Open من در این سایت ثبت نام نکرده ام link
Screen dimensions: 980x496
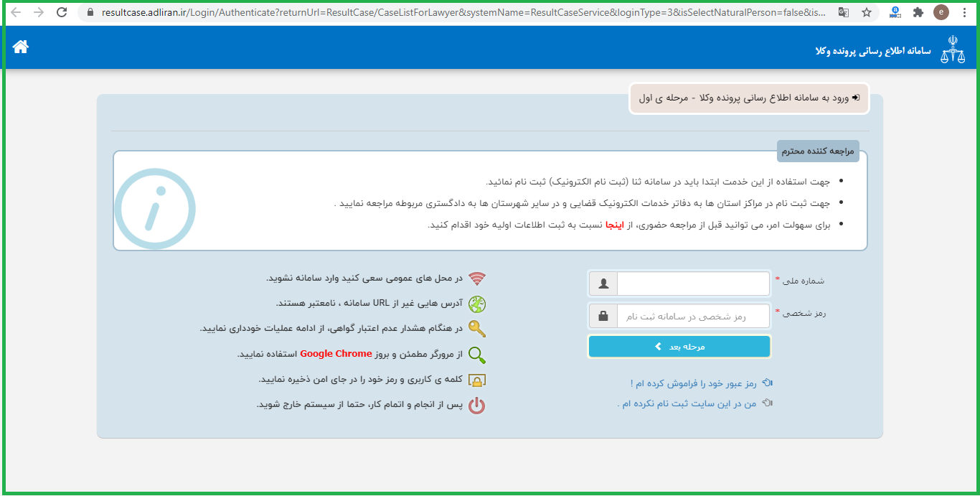pyautogui.click(x=687, y=404)
